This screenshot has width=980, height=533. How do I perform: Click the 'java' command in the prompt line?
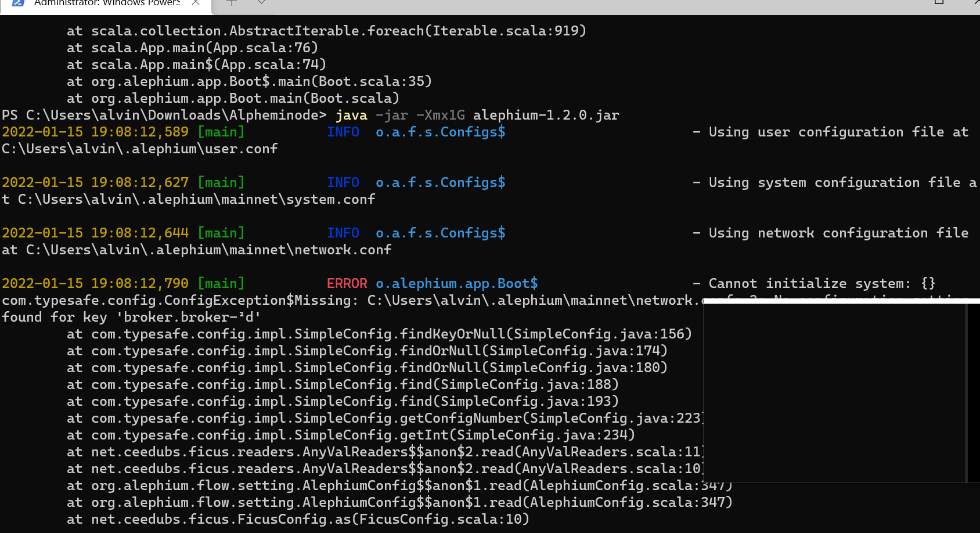(x=351, y=116)
